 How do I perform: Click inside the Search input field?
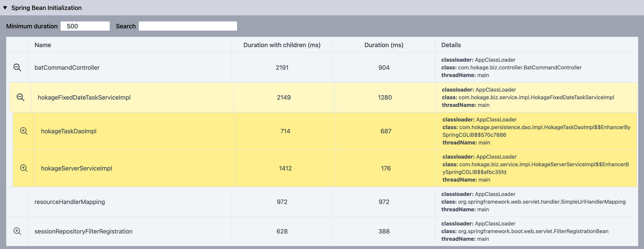[x=188, y=26]
